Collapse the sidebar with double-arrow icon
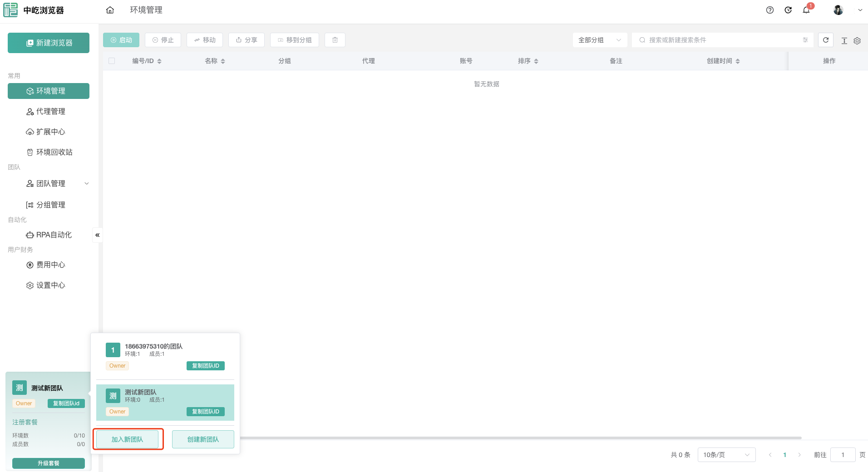This screenshot has width=868, height=472. [x=97, y=235]
